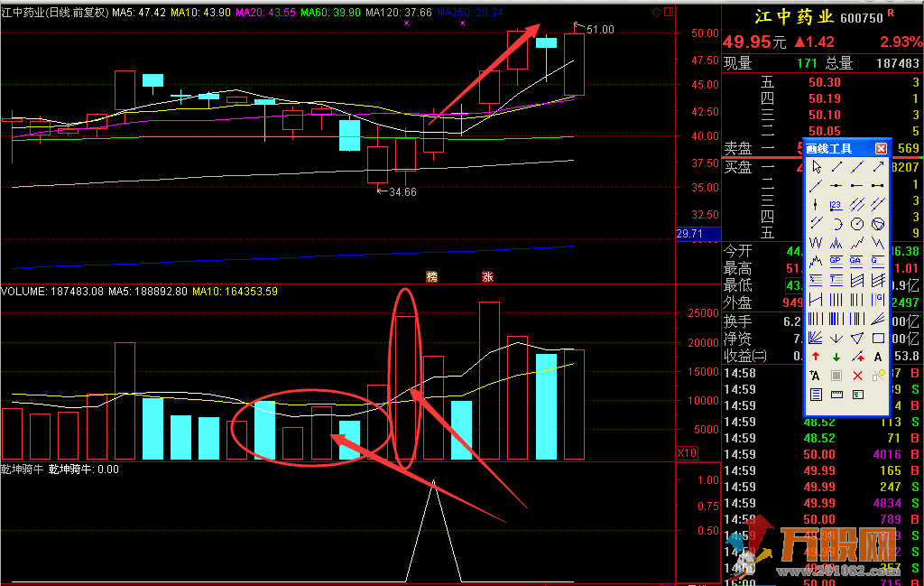Click the MA250 moving average label
Viewport: 924px width, 586px height.
coord(469,13)
